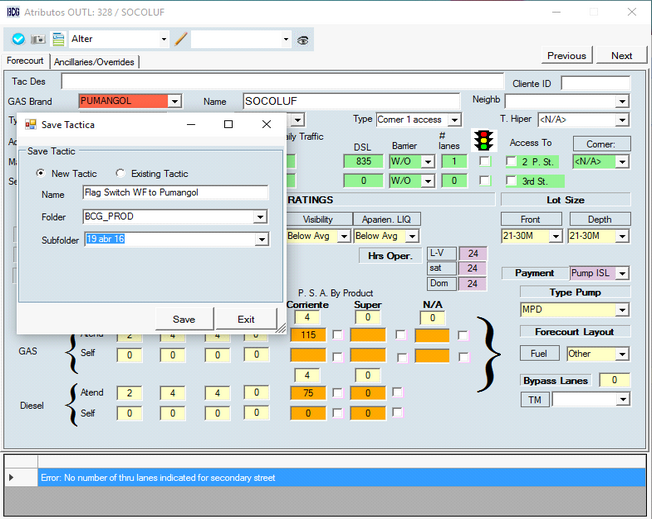Click the L-V hours 24 field
The width and height of the screenshot is (652, 519).
coord(473,253)
